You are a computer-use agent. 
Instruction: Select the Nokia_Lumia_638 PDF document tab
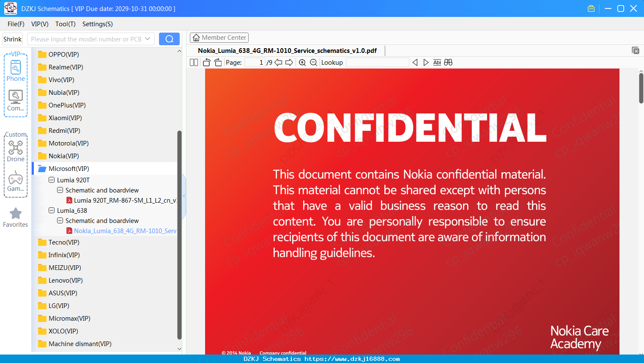point(287,51)
